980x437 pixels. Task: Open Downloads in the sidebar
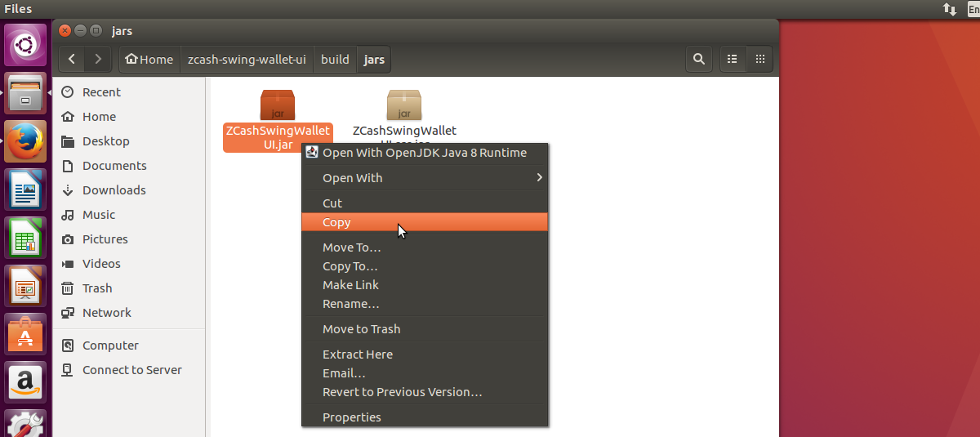114,190
